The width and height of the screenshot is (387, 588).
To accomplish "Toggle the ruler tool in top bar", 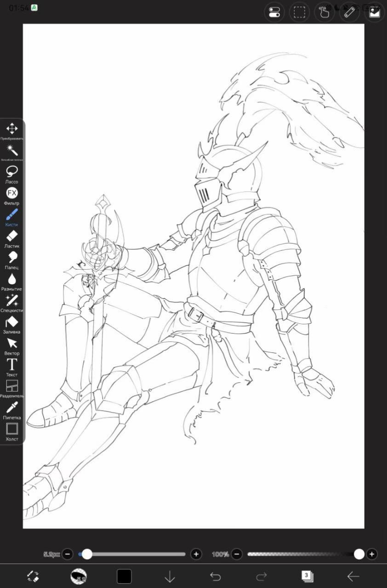I will [x=350, y=12].
